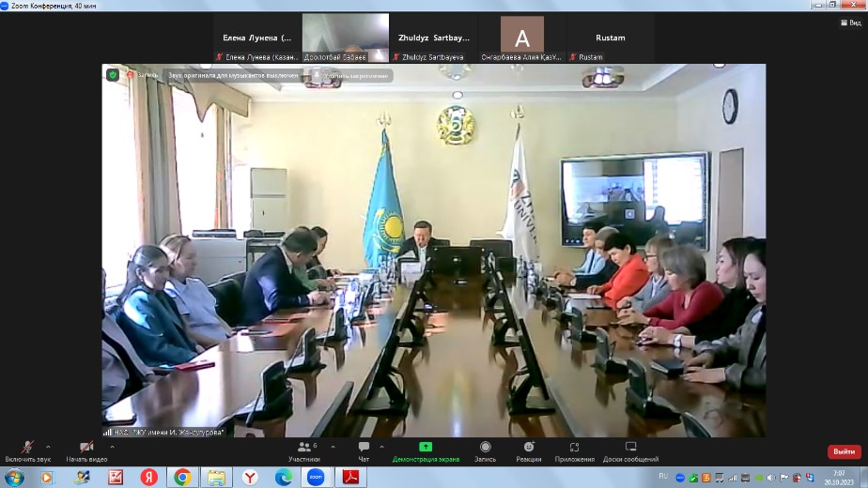Select Rustam participant tile

pos(611,38)
